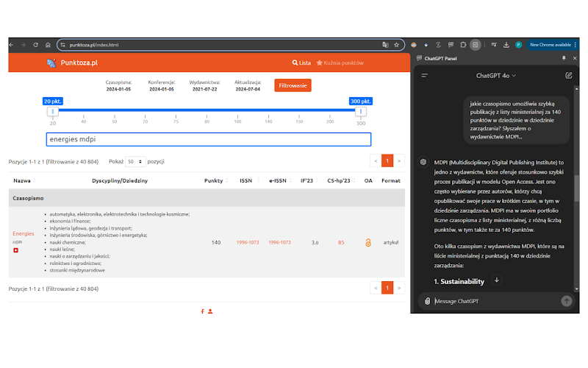Click the Punktoza.pl site title
Screen dimensions: 588x368
coord(79,63)
